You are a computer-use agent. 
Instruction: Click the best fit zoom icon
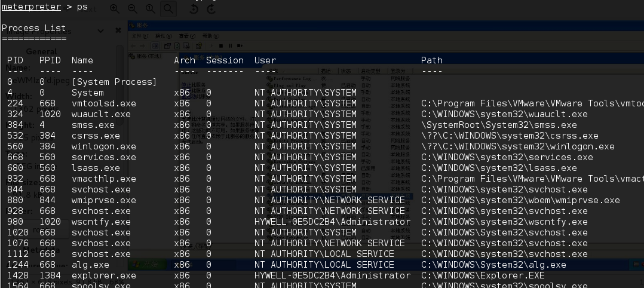pos(168,8)
